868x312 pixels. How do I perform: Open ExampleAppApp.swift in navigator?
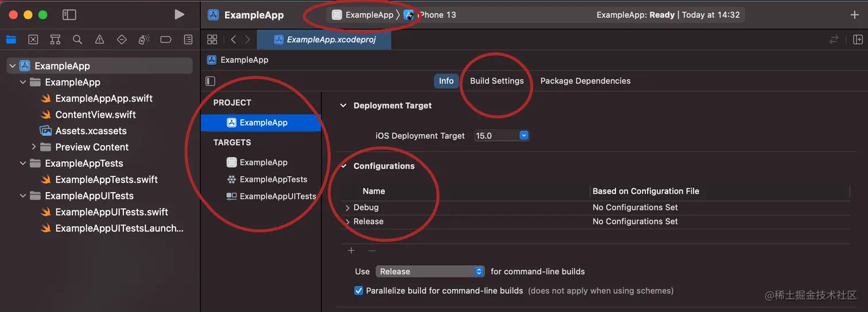point(96,98)
